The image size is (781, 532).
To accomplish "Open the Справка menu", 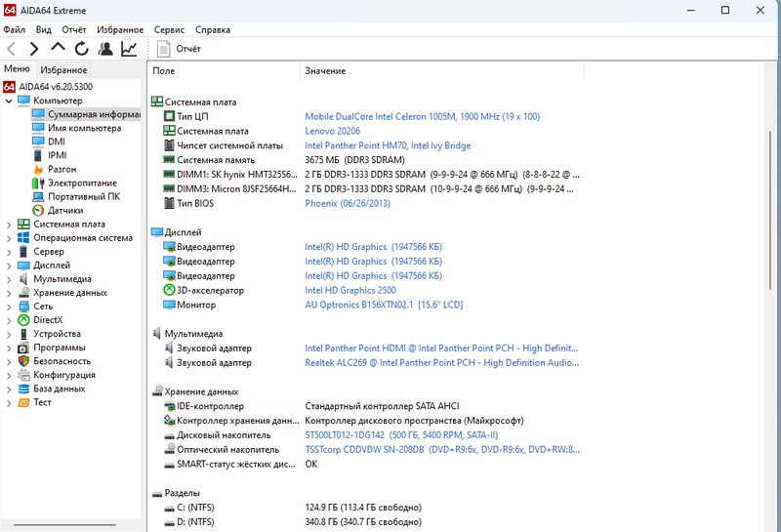I will click(213, 30).
